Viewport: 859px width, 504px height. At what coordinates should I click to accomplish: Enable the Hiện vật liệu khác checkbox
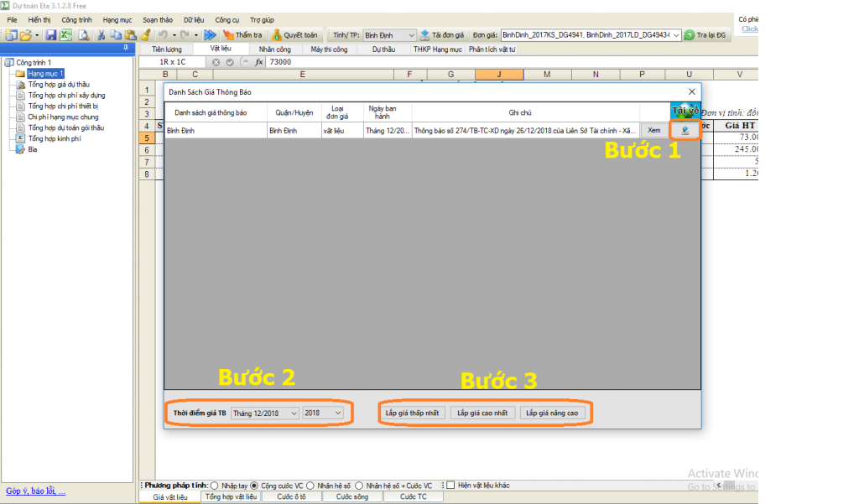[x=450, y=486]
